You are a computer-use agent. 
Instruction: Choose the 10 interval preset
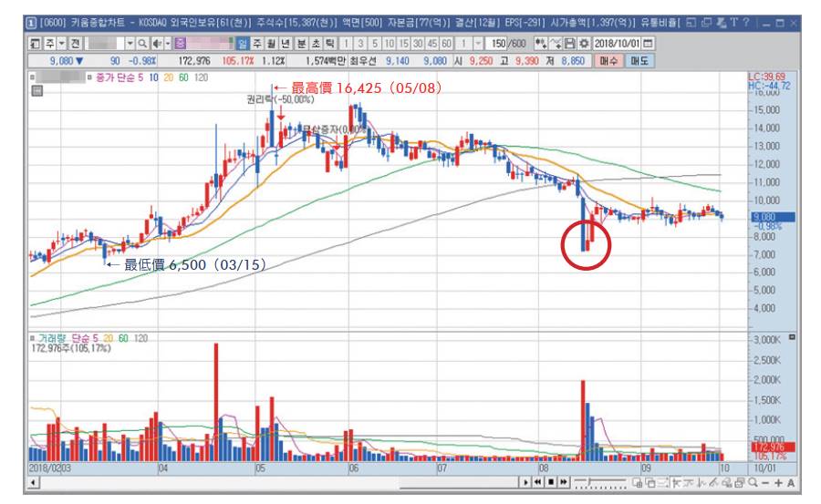(390, 44)
